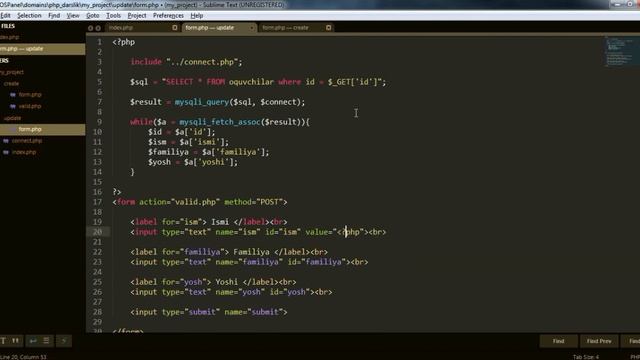Open form.php in create folder
The width and height of the screenshot is (640, 360).
pyautogui.click(x=30, y=95)
